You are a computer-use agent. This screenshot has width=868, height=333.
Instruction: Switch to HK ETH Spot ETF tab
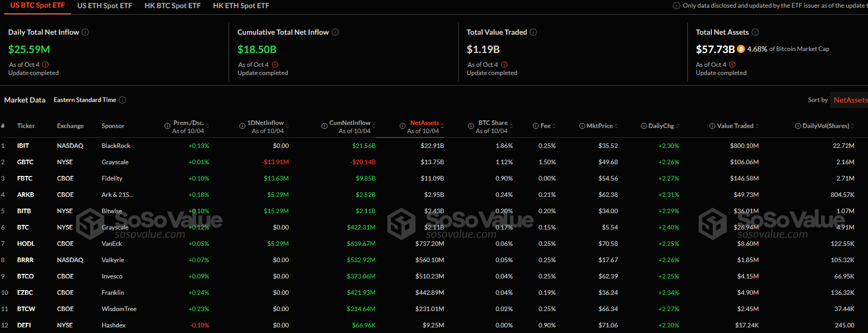click(x=241, y=6)
